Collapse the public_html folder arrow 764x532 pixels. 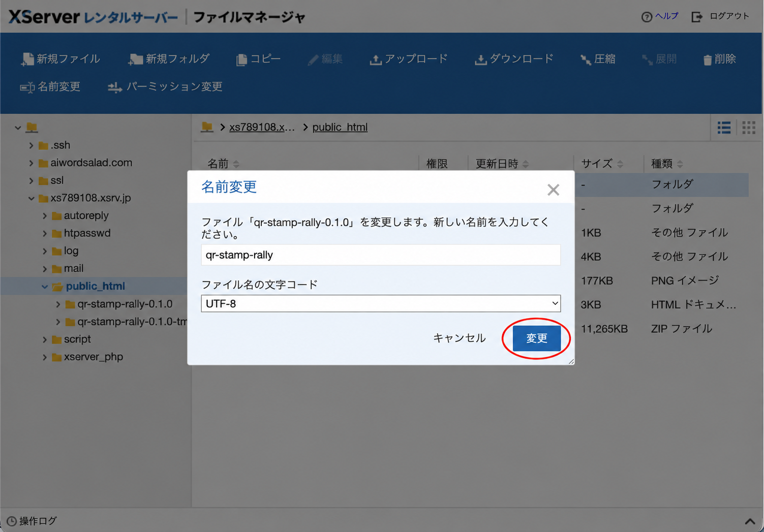(x=45, y=287)
